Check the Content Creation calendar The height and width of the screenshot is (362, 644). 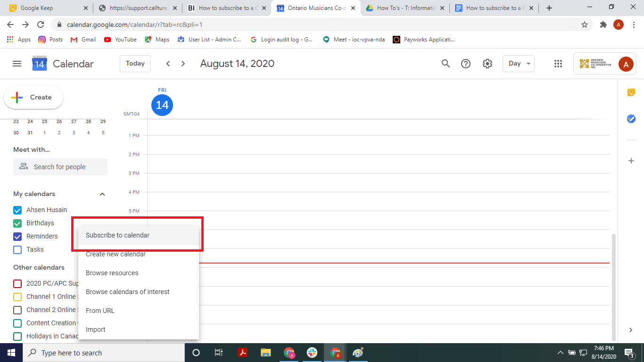click(x=17, y=323)
